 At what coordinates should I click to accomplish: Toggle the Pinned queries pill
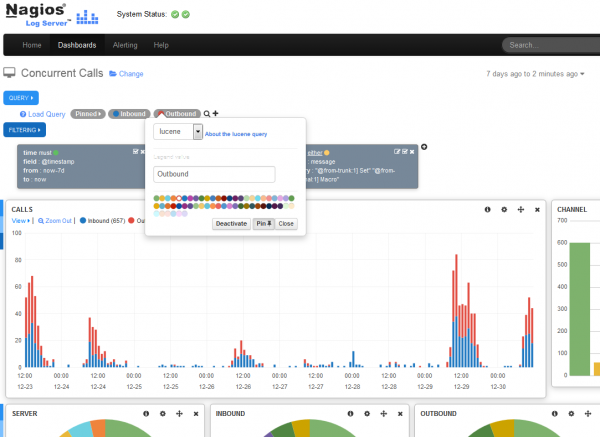[x=89, y=114]
